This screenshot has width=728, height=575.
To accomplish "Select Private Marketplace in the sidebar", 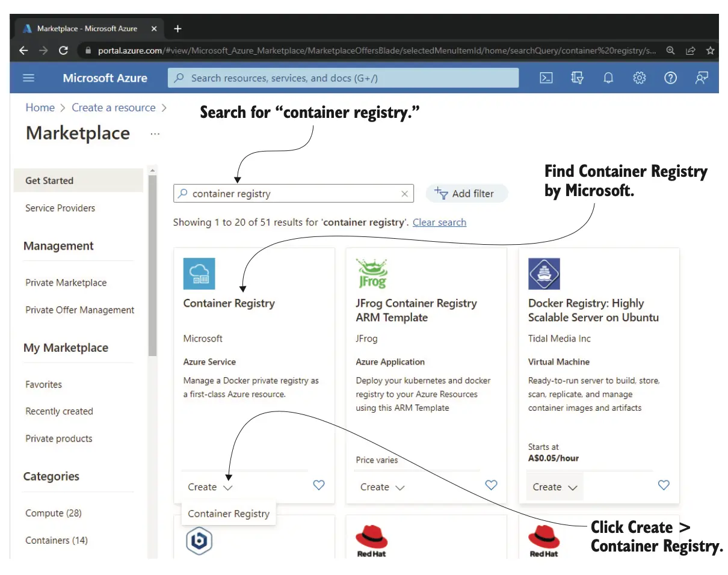I will [66, 283].
